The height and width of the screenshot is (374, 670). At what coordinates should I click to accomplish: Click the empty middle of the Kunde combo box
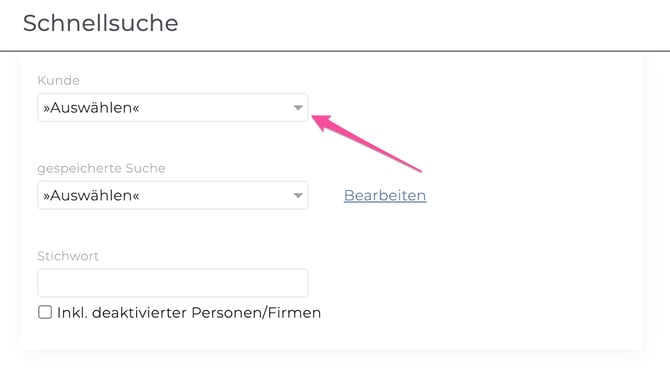point(216,108)
